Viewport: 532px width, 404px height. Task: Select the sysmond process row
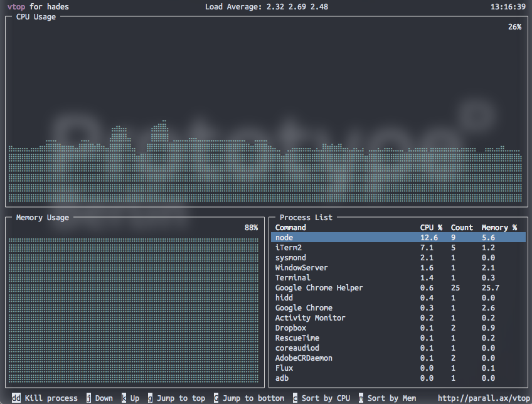398,258
